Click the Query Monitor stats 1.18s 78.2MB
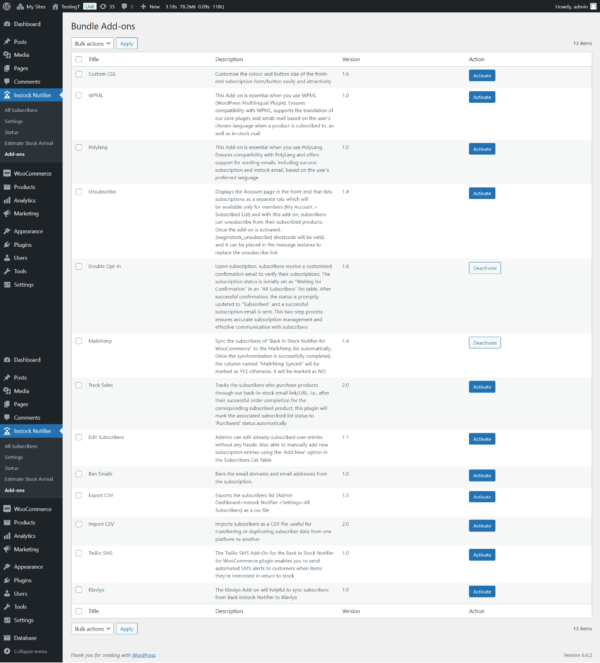 pos(195,6)
